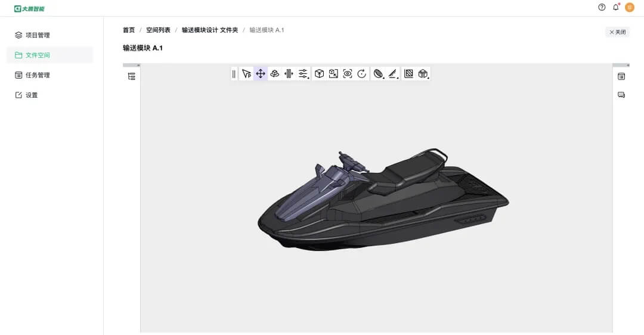Open the display mode cube dropdown
This screenshot has height=335, width=644.
(423, 74)
